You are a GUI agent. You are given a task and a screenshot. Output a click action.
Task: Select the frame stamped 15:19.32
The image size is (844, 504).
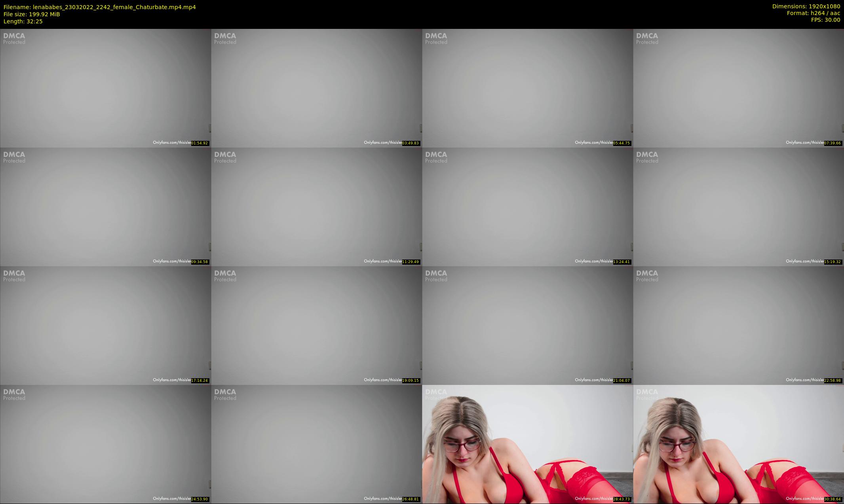tap(738, 207)
